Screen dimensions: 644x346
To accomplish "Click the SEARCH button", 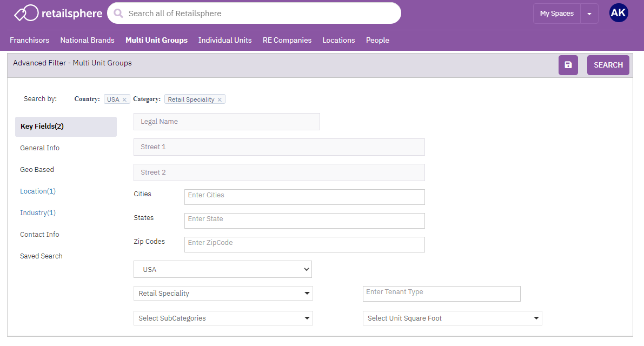I will [x=608, y=65].
